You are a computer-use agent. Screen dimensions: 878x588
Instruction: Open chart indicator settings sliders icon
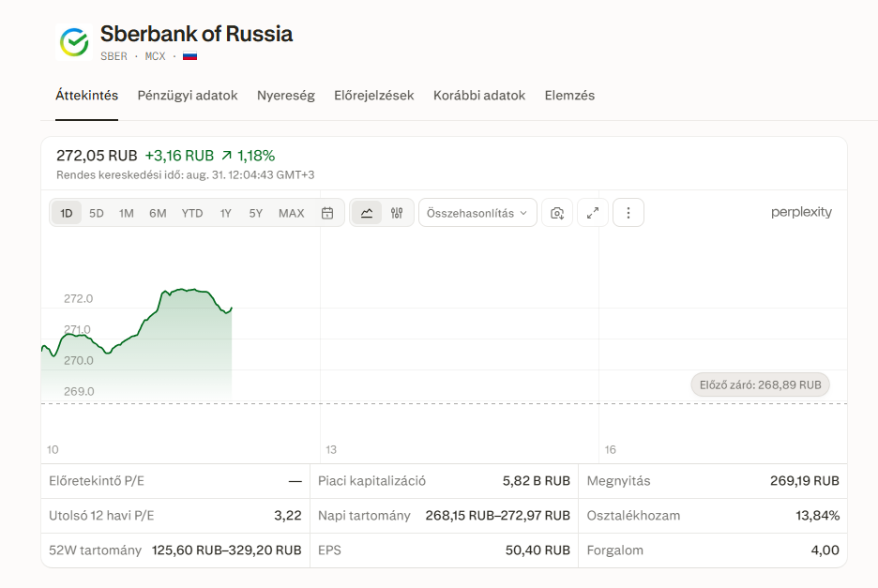pos(397,214)
